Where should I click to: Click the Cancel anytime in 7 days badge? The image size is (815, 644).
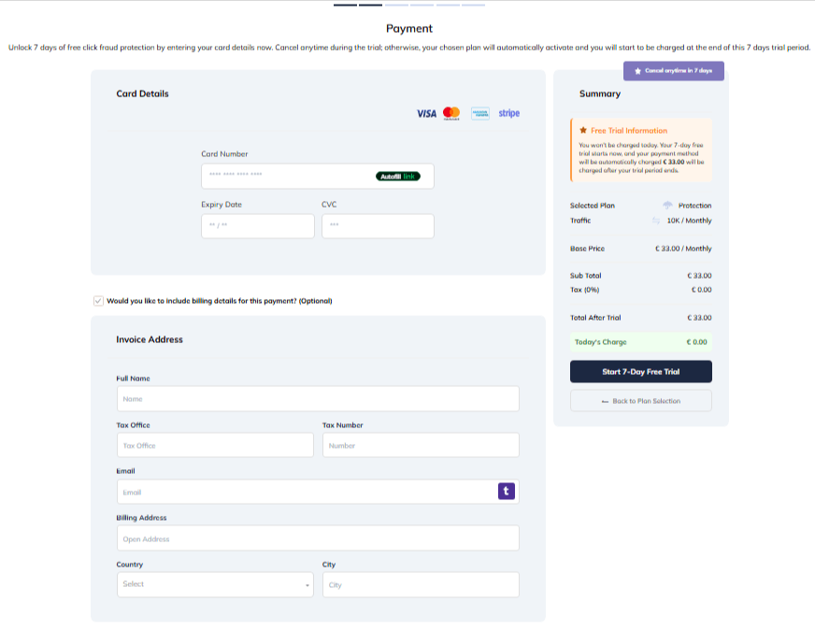pos(673,71)
